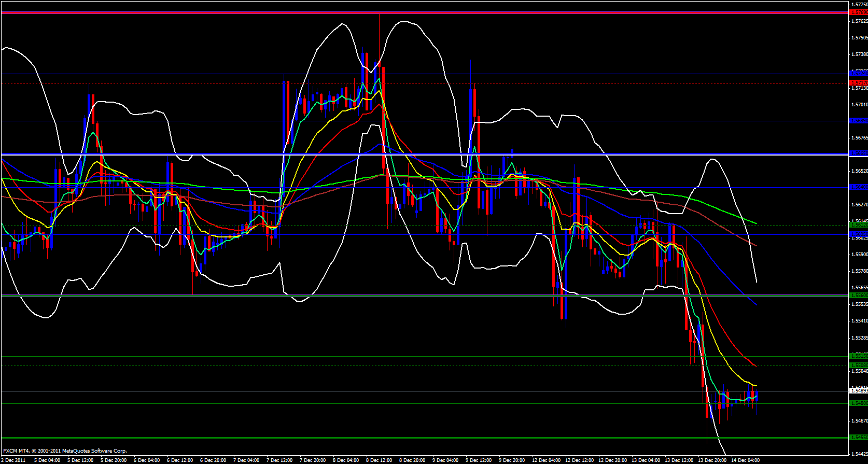Click the 7 Dec 12:00 time label

tap(279, 460)
